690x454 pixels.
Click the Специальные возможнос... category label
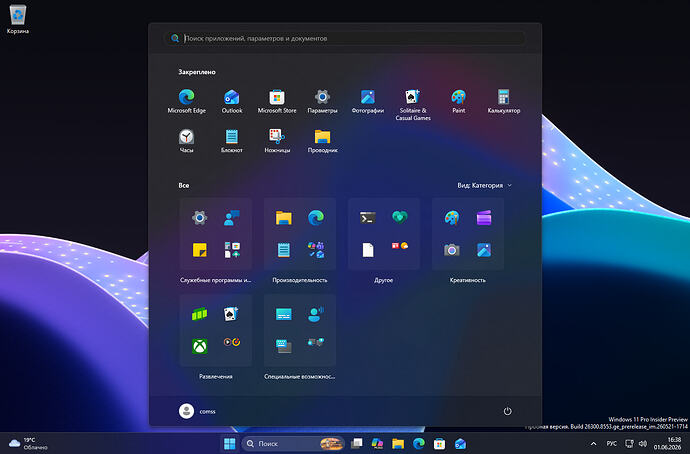click(x=300, y=377)
